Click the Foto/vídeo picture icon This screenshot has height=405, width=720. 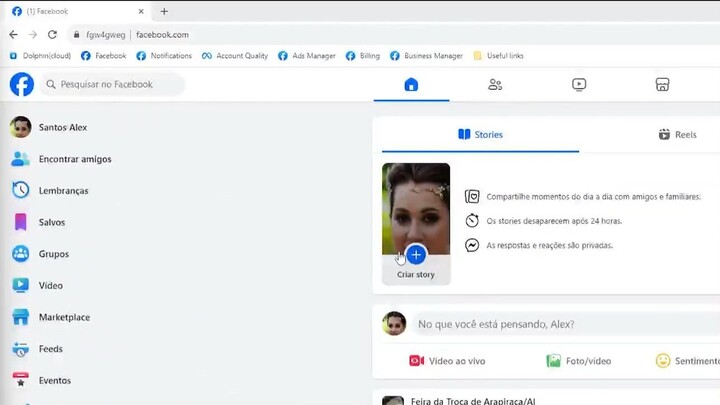(x=553, y=361)
